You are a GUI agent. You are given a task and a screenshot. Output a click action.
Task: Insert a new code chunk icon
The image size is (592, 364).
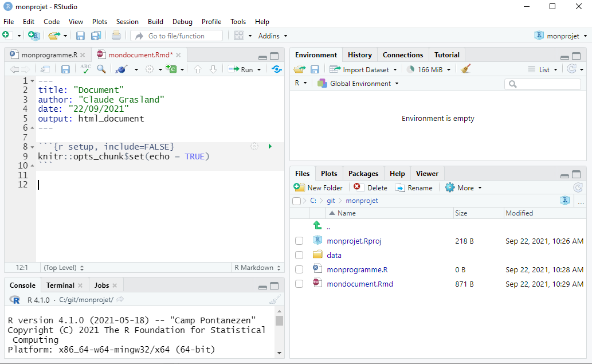coord(171,69)
